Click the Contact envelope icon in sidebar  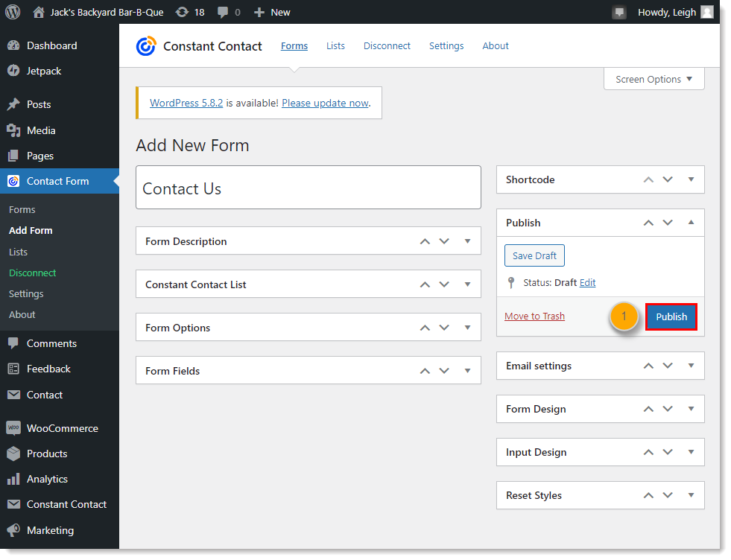coord(13,395)
